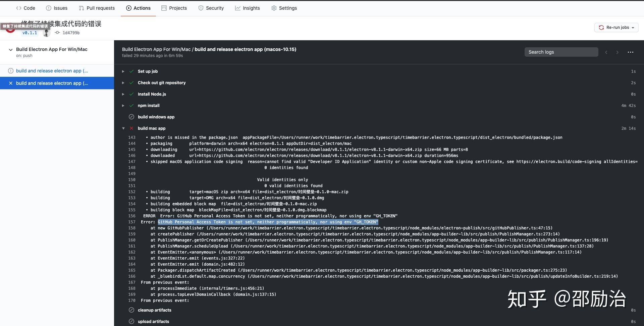Open the Insights tab
Viewport: 644px width, 326px height.
(248, 8)
